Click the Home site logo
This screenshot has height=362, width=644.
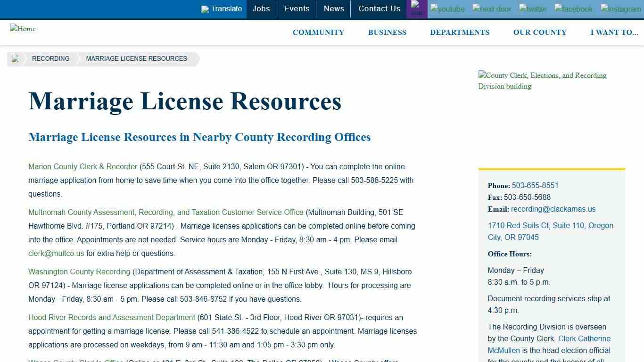click(23, 29)
